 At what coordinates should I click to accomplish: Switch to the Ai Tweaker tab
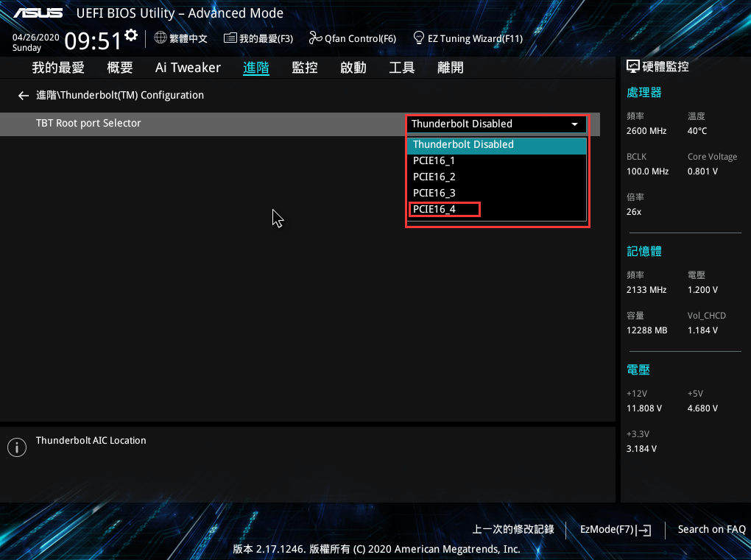tap(188, 68)
